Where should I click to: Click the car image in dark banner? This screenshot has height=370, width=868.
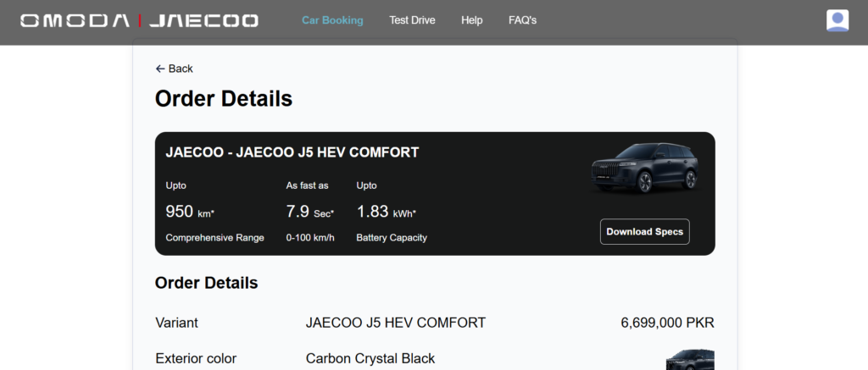[645, 168]
